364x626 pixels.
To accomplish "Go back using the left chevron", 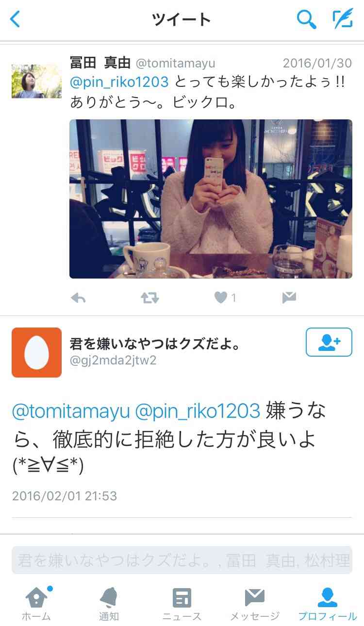I will (x=16, y=19).
